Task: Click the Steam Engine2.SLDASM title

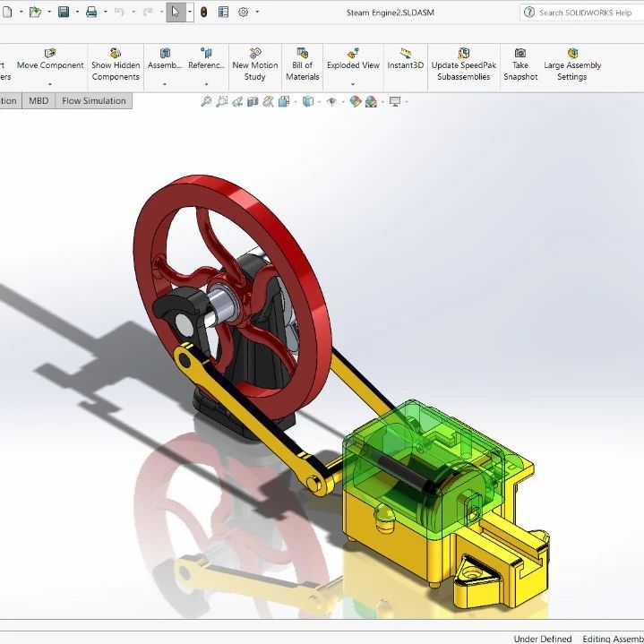Action: pos(391,13)
